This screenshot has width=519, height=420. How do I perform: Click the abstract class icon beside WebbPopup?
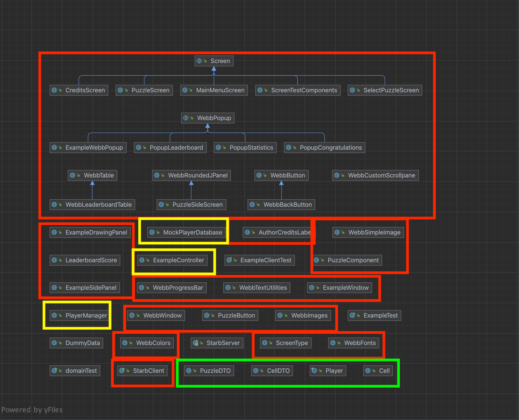[186, 118]
